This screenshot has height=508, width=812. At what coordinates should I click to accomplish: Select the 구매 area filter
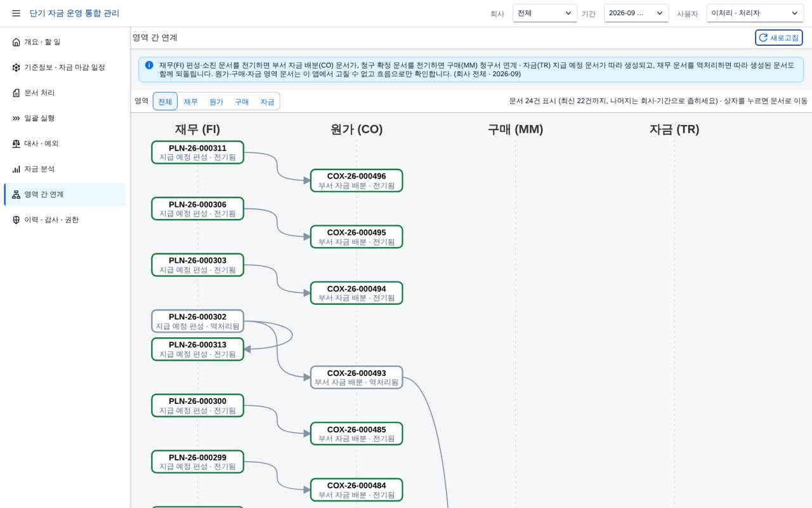[242, 102]
